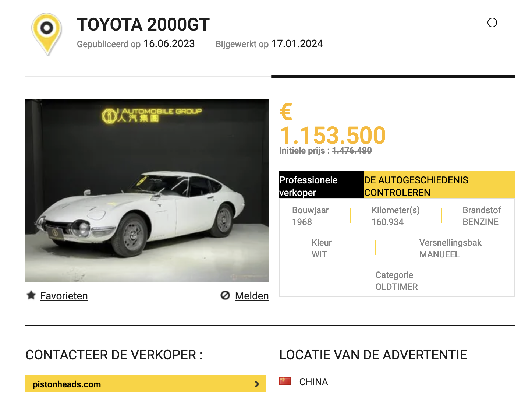Click the prohibited icon beside Melden
This screenshot has width=532, height=397.
225,295
